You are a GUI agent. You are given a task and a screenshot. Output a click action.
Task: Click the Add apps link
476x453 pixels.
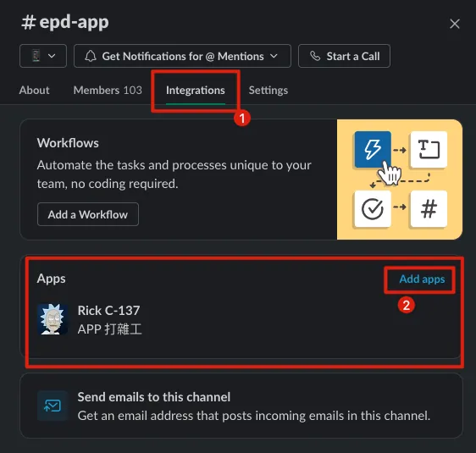pyautogui.click(x=422, y=279)
